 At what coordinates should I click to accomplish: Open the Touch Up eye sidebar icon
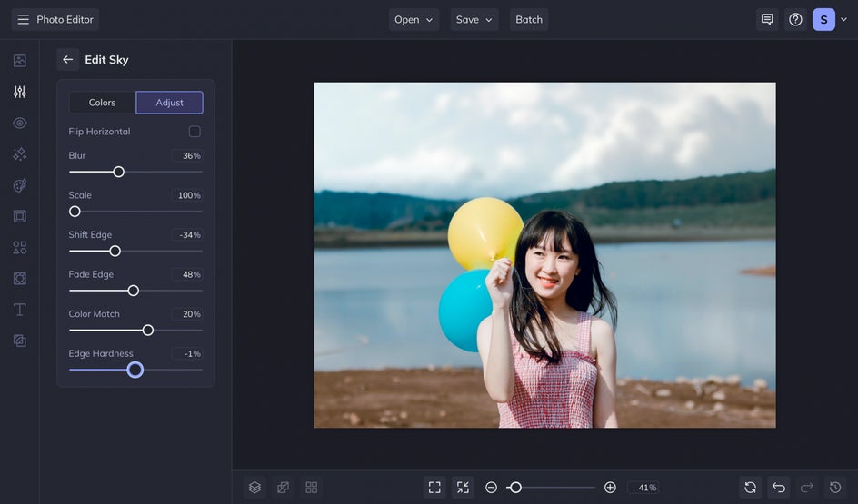[x=20, y=123]
